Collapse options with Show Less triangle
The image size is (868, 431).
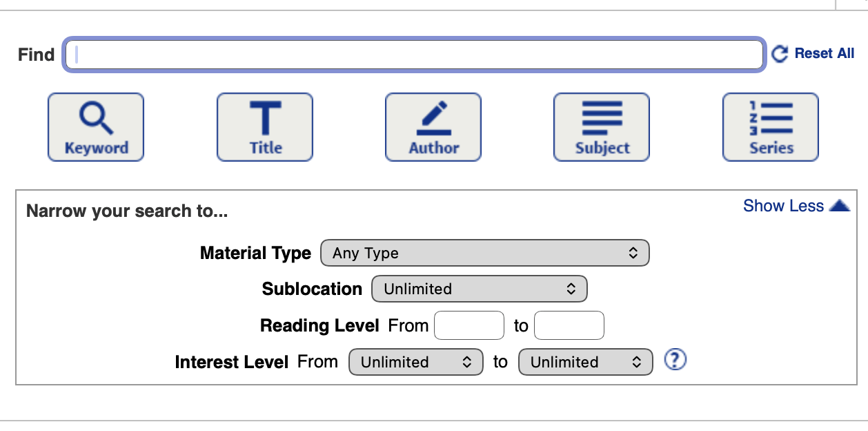840,206
